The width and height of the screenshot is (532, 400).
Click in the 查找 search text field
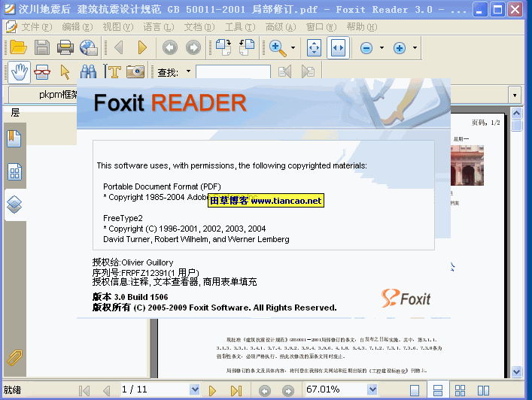233,71
